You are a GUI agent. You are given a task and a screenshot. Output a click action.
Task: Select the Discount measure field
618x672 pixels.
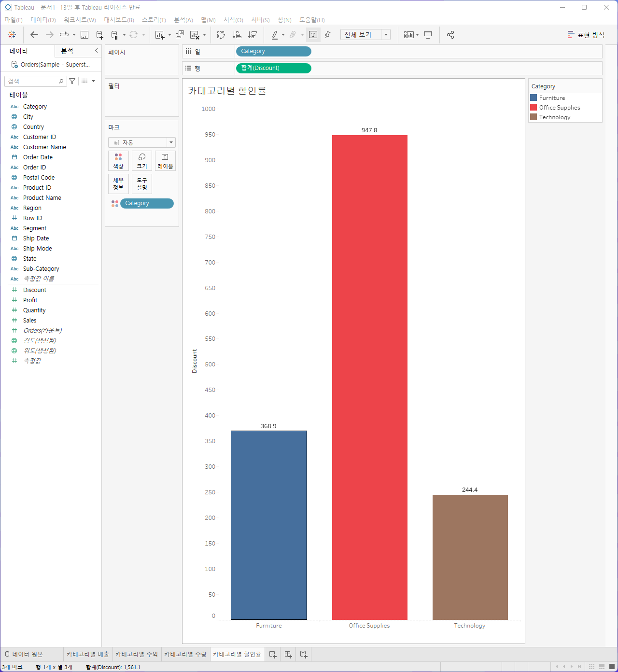tap(35, 290)
